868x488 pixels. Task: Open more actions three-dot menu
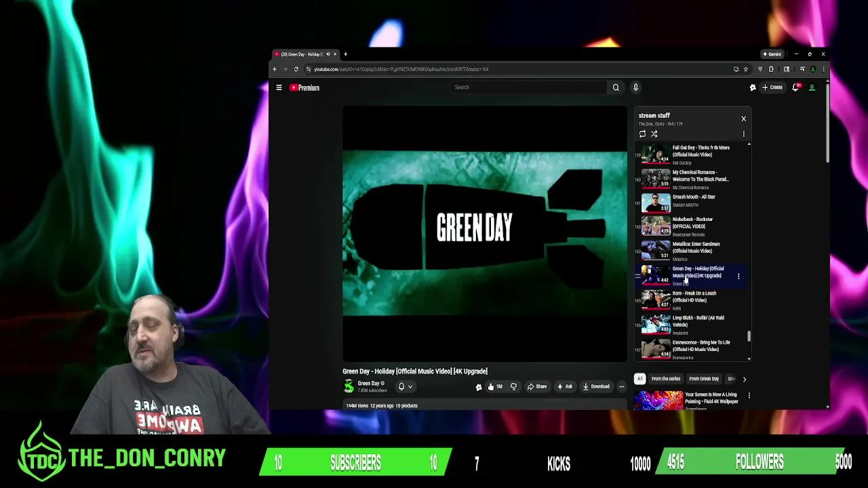[621, 386]
